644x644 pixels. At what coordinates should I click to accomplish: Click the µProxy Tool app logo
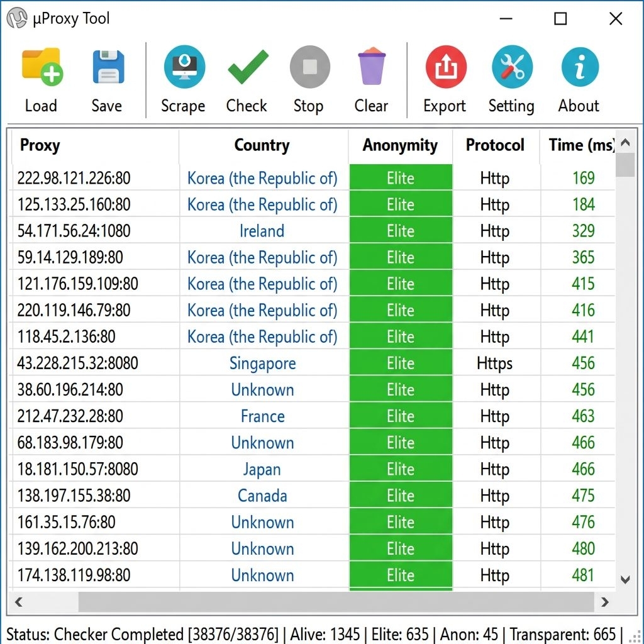(x=17, y=18)
